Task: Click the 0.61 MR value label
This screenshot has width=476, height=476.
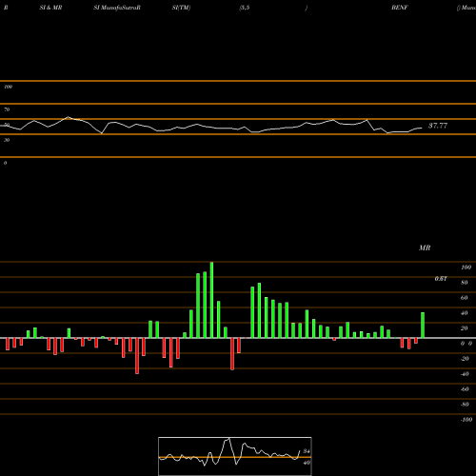Action: (x=441, y=279)
